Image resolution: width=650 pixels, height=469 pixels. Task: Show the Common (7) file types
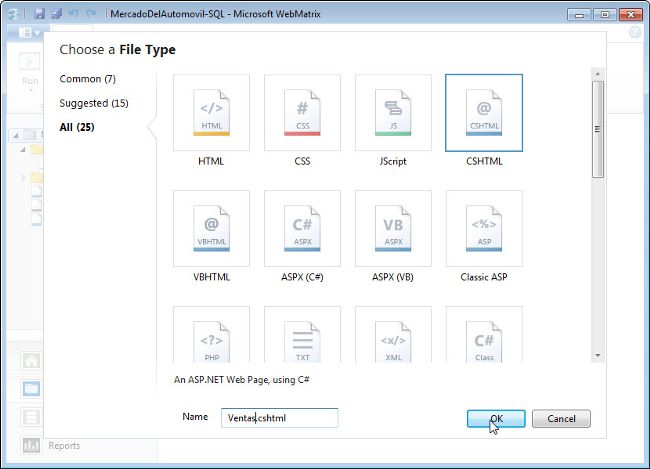click(87, 79)
